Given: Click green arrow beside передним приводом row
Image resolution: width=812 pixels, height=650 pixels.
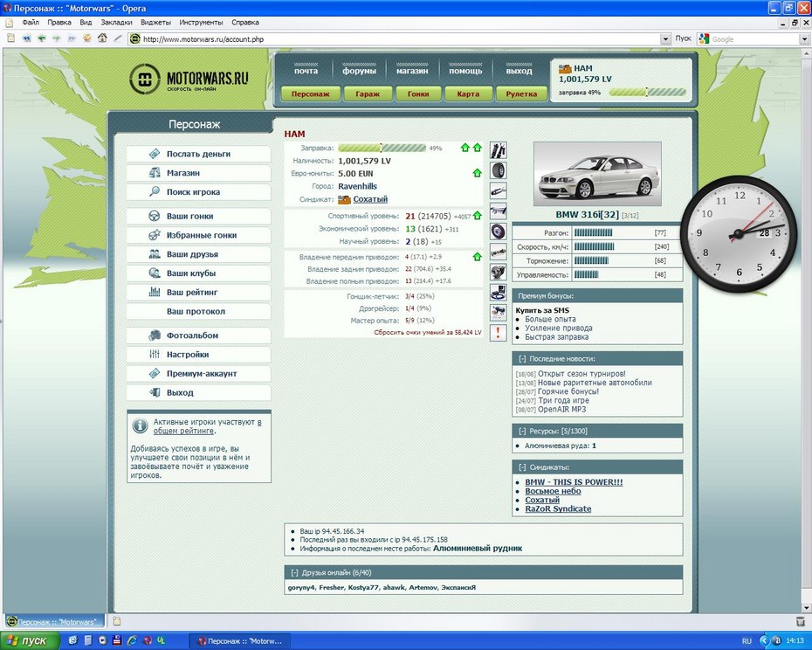Looking at the screenshot, I should pyautogui.click(x=477, y=257).
